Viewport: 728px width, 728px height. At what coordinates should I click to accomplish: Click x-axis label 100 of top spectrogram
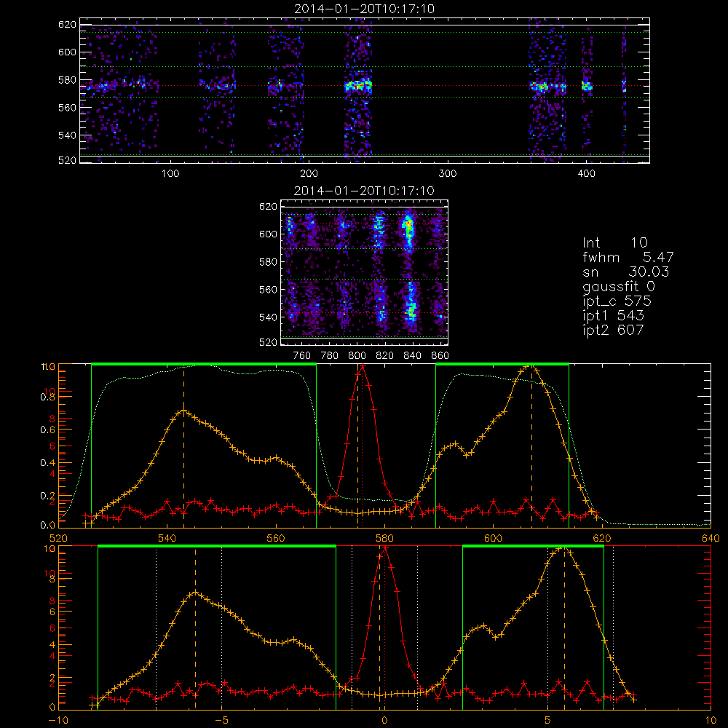[x=170, y=174]
